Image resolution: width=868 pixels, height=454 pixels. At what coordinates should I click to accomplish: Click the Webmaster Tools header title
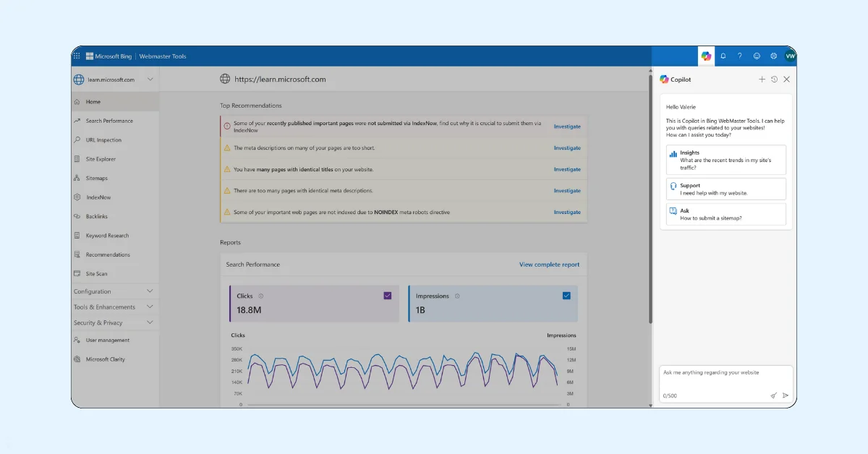click(x=163, y=56)
